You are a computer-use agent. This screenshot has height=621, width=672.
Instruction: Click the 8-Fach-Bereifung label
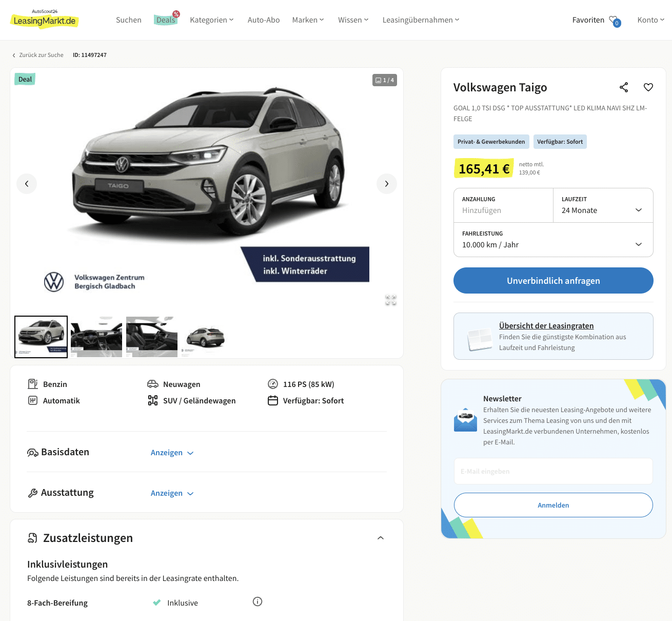[57, 603]
